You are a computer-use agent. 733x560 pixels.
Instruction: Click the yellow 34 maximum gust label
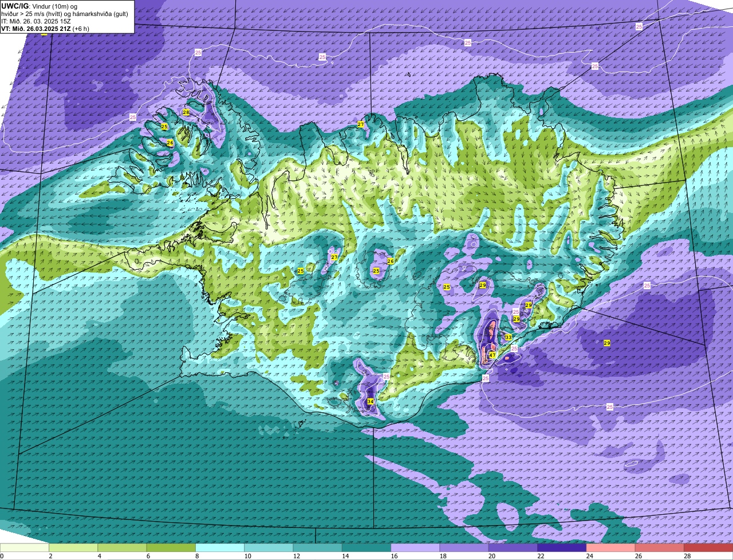[x=371, y=401]
